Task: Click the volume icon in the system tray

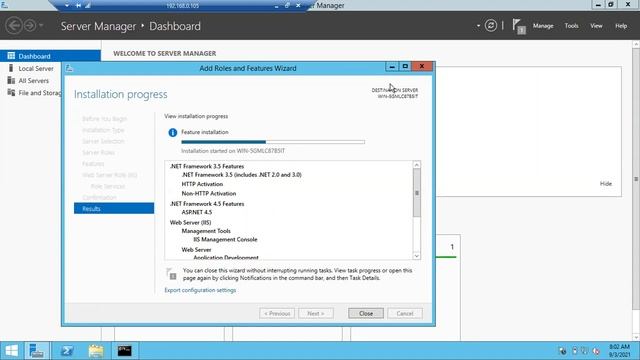Action: 596,351
